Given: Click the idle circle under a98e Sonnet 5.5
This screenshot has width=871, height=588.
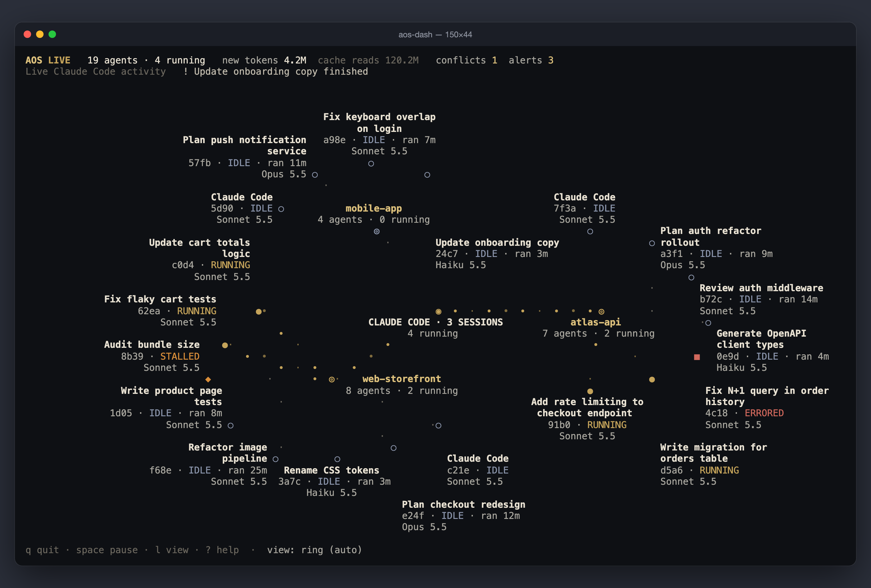Looking at the screenshot, I should click(371, 163).
